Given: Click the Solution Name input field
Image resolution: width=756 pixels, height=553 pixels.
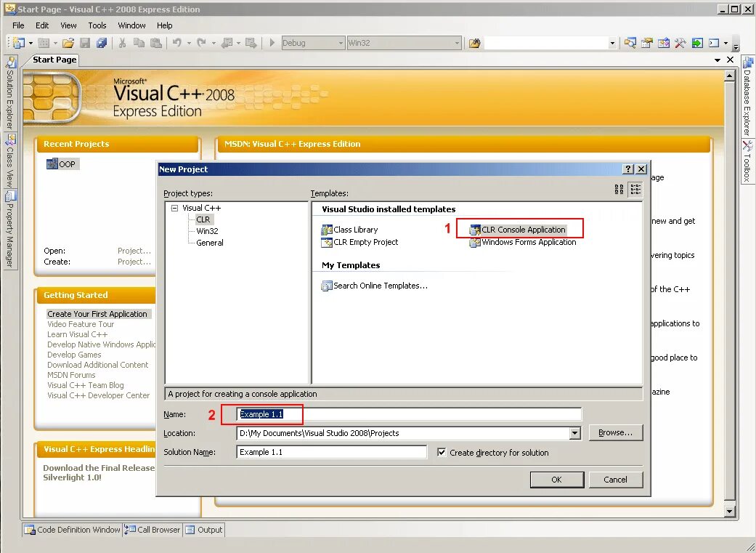Looking at the screenshot, I should tap(332, 452).
